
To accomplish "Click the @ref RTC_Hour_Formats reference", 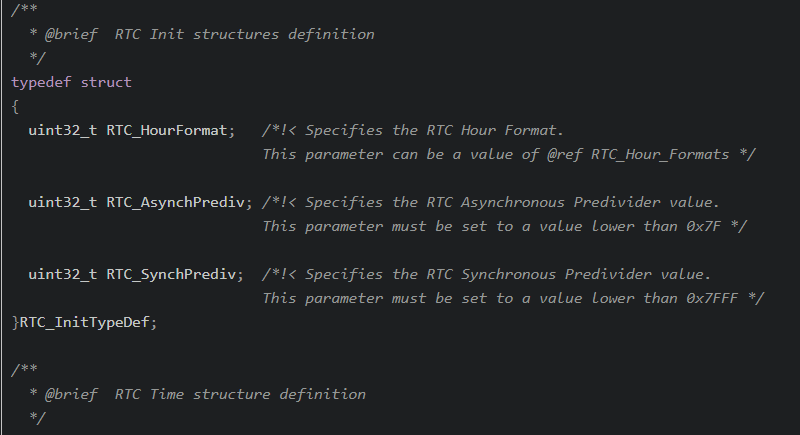I will coord(638,155).
